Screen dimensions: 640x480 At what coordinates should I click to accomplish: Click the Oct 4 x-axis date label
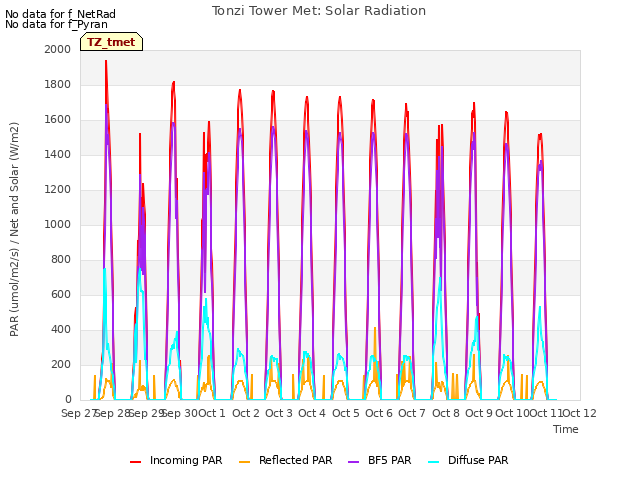312,413
